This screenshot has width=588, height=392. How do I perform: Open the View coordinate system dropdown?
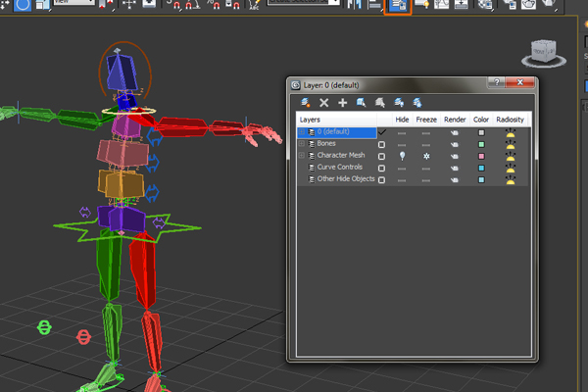[73, 2]
